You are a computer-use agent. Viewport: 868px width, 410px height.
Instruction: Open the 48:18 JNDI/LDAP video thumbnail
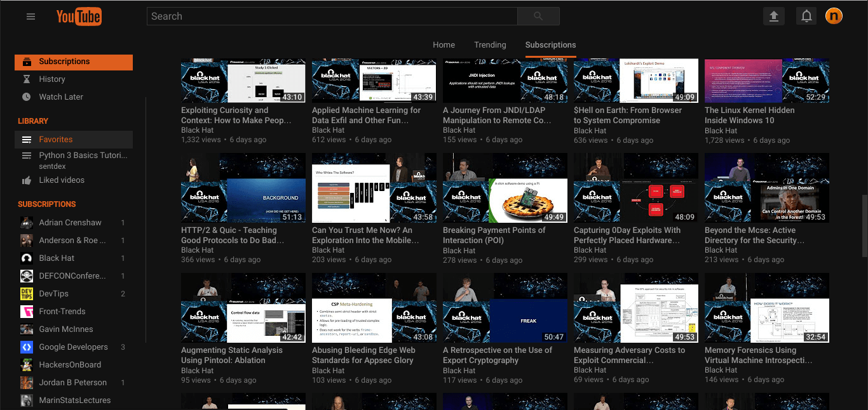point(505,81)
